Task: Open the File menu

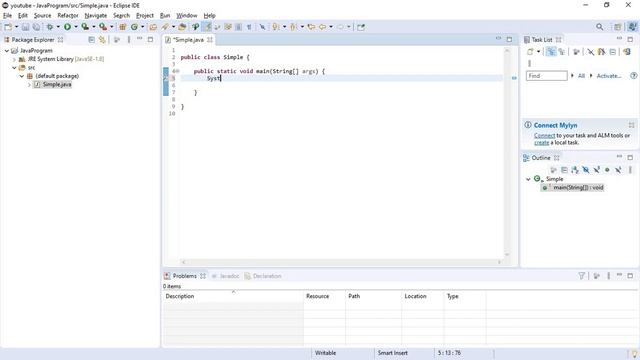Action: click(7, 16)
